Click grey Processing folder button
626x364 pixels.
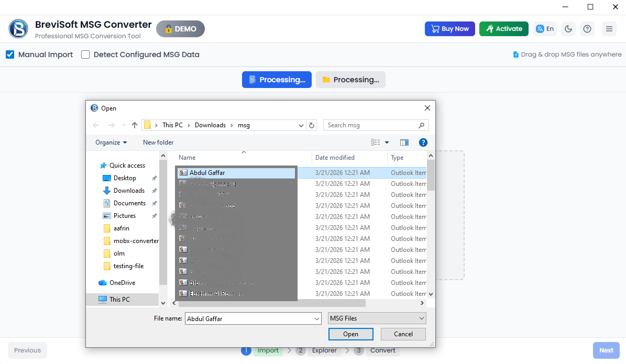click(x=350, y=80)
